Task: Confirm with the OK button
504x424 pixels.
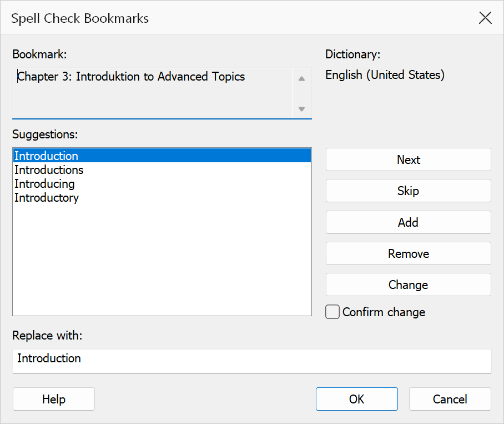Action: pyautogui.click(x=357, y=399)
